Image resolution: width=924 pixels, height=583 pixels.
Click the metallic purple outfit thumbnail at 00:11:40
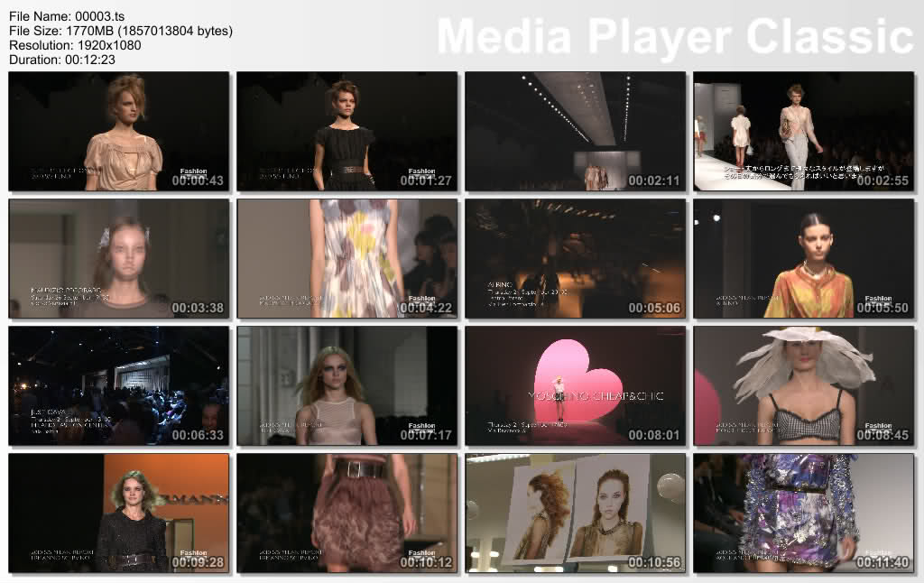[804, 514]
